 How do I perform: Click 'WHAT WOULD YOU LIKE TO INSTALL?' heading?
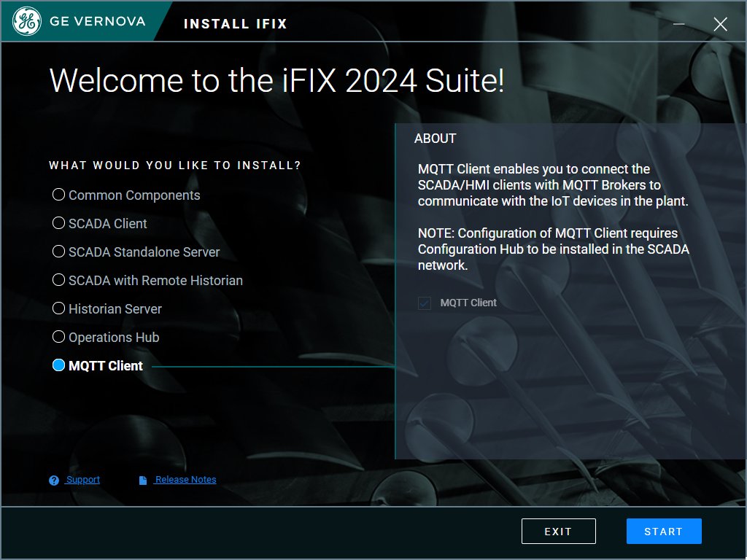click(x=175, y=166)
